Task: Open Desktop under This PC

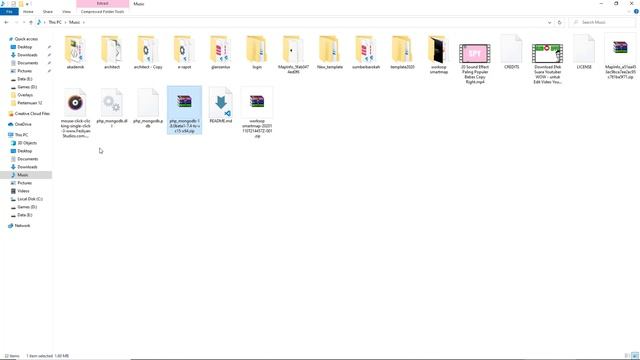Action: pyautogui.click(x=24, y=151)
